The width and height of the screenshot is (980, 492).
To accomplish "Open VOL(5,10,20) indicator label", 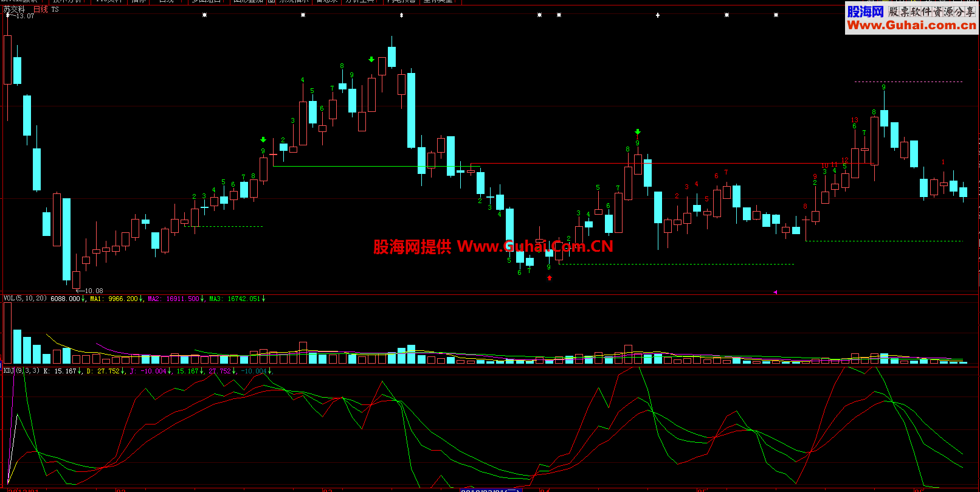I will 25,299.
